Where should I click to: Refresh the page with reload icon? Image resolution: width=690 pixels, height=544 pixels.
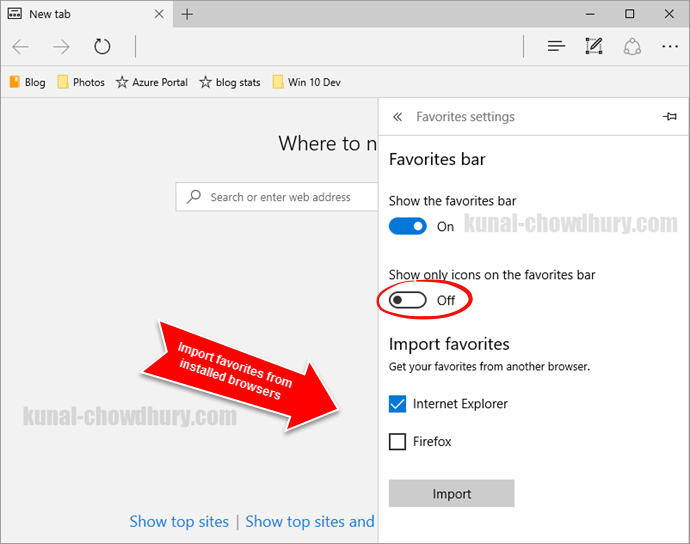(x=102, y=46)
